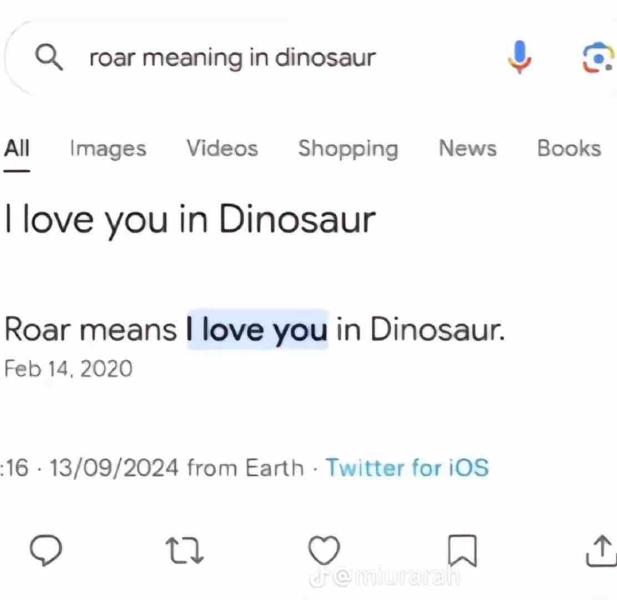Open Google Lens camera search

(x=597, y=58)
